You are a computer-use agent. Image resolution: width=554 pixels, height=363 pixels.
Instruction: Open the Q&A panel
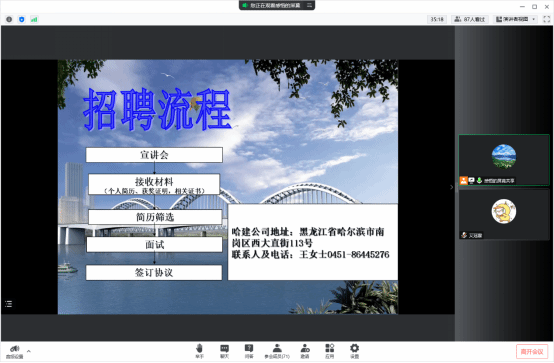249,351
